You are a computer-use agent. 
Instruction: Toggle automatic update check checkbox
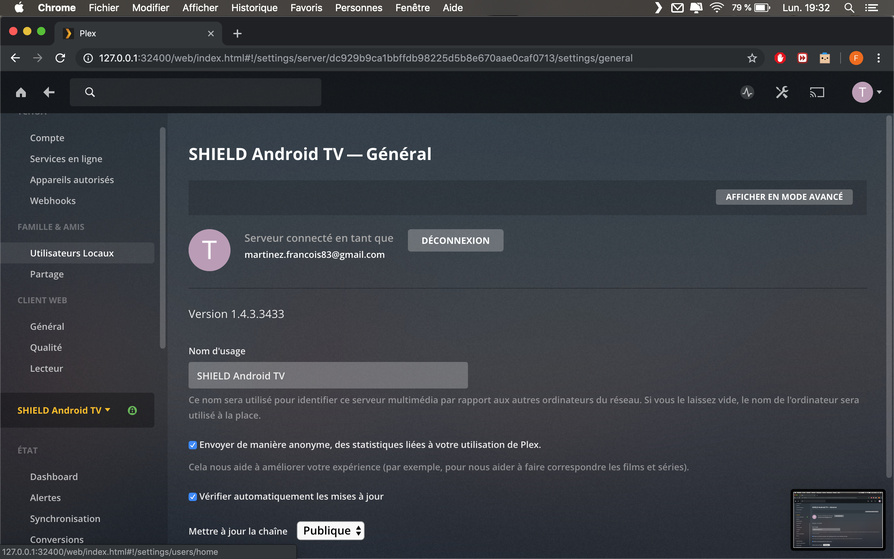coord(193,497)
